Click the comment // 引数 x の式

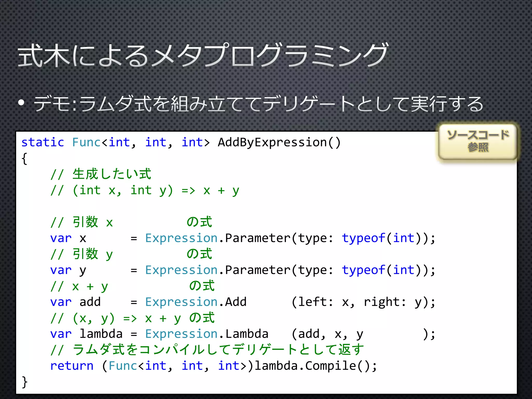coord(131,222)
